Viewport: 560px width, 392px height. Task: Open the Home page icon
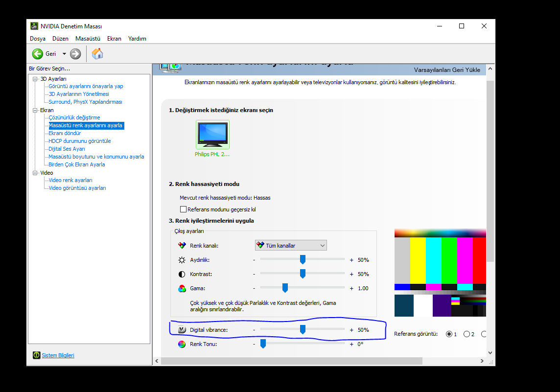tap(97, 53)
